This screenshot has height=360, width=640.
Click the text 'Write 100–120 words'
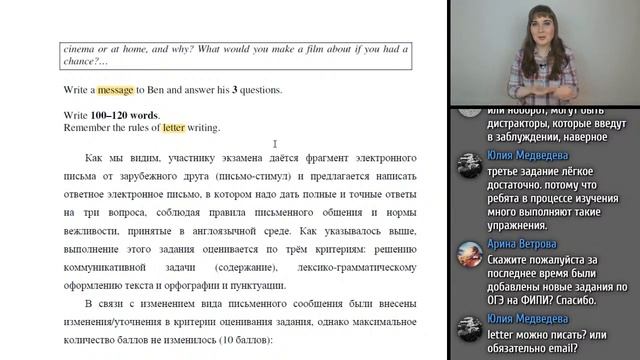pyautogui.click(x=112, y=115)
